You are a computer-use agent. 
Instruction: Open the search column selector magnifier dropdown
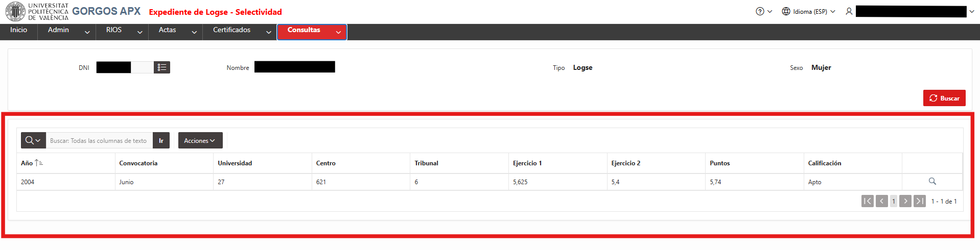point(33,140)
